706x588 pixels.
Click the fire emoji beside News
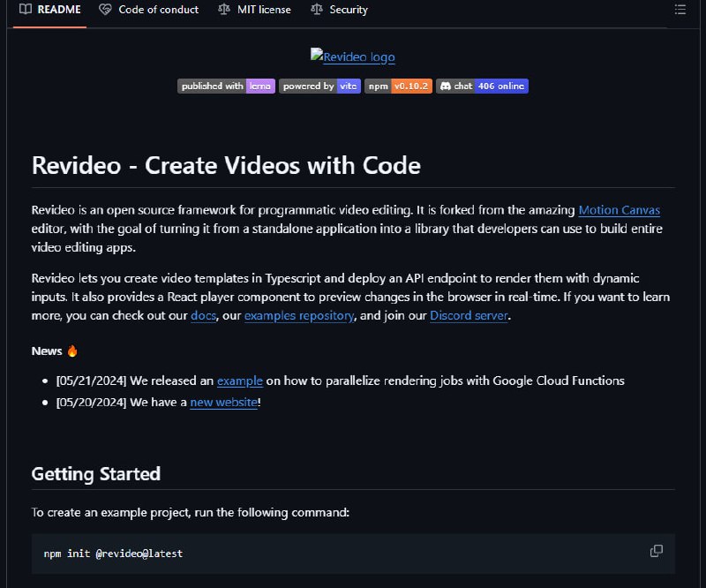[72, 351]
